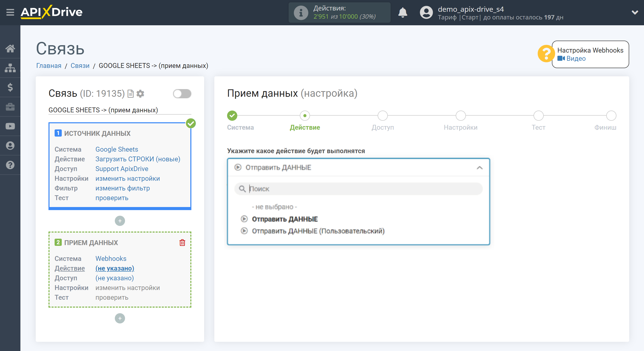644x351 pixels.
Task: Select the Действие step
Action: (x=305, y=116)
